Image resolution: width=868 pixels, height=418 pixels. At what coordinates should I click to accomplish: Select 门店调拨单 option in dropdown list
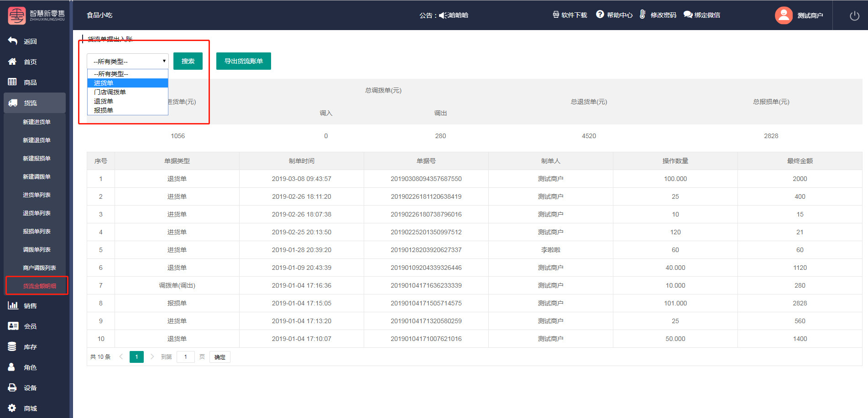tap(128, 92)
